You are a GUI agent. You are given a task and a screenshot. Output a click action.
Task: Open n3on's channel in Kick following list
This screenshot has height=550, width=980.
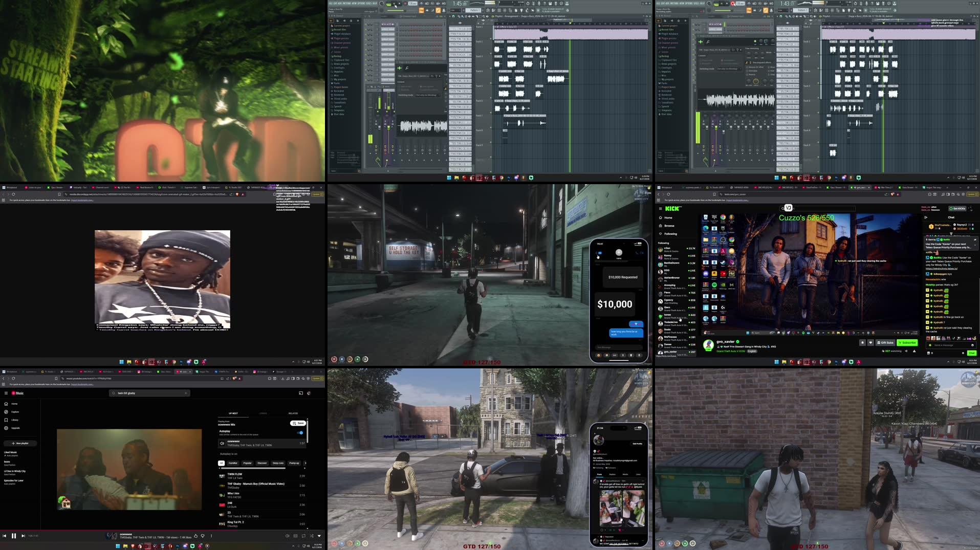[677, 249]
